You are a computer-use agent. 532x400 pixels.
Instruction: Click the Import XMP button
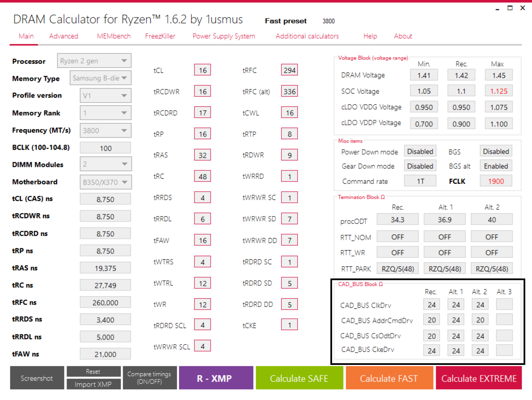point(94,384)
